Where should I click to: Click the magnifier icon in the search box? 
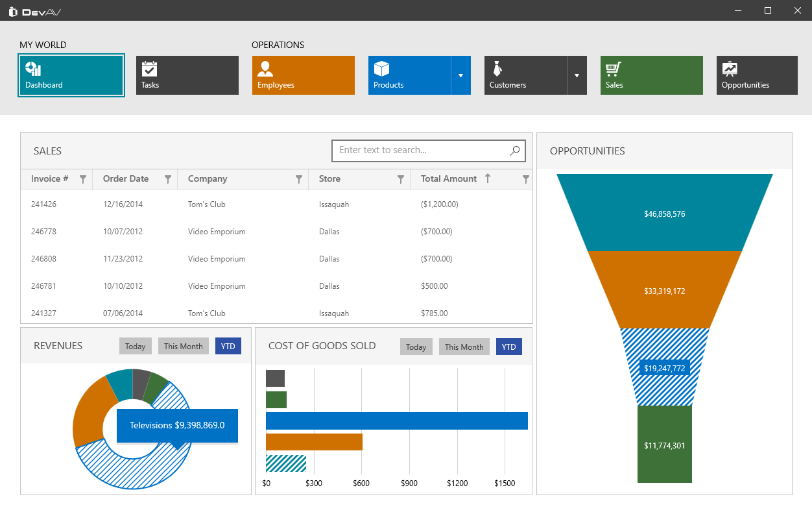coord(514,151)
